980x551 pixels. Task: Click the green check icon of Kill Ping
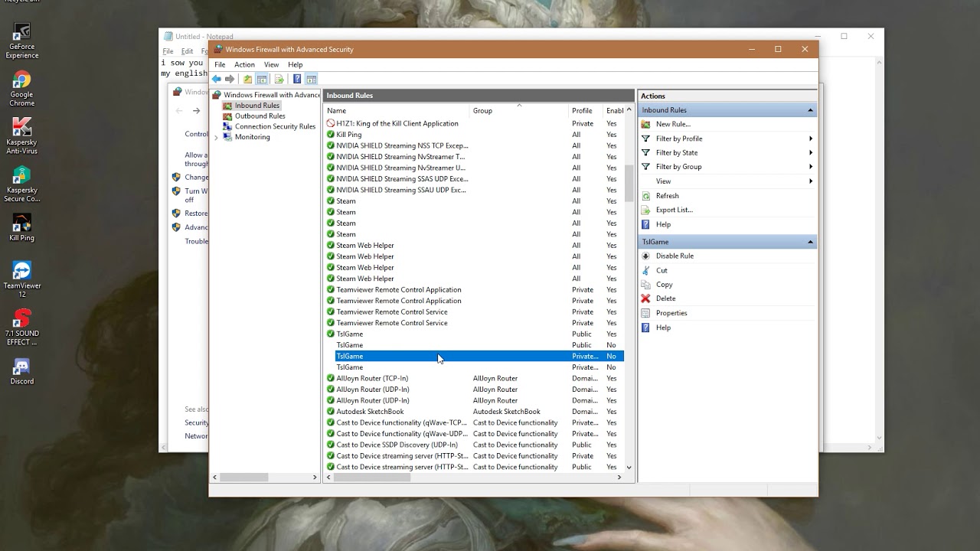point(331,135)
